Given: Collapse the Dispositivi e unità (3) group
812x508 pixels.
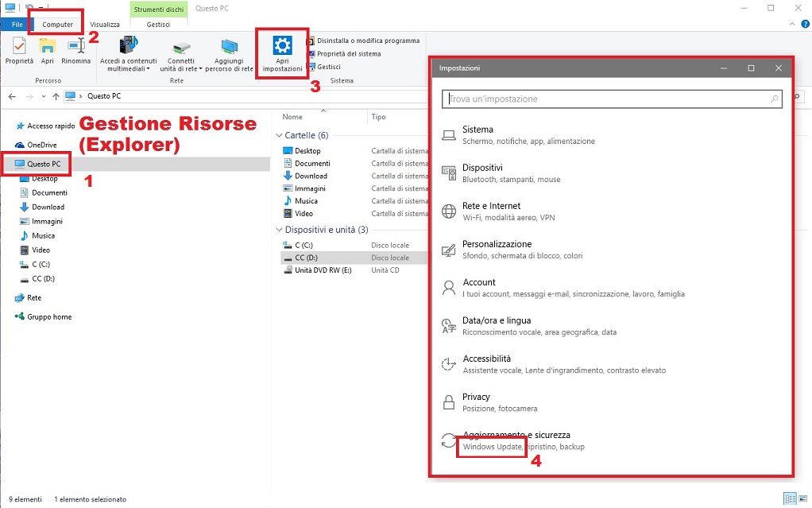Looking at the screenshot, I should (x=279, y=230).
